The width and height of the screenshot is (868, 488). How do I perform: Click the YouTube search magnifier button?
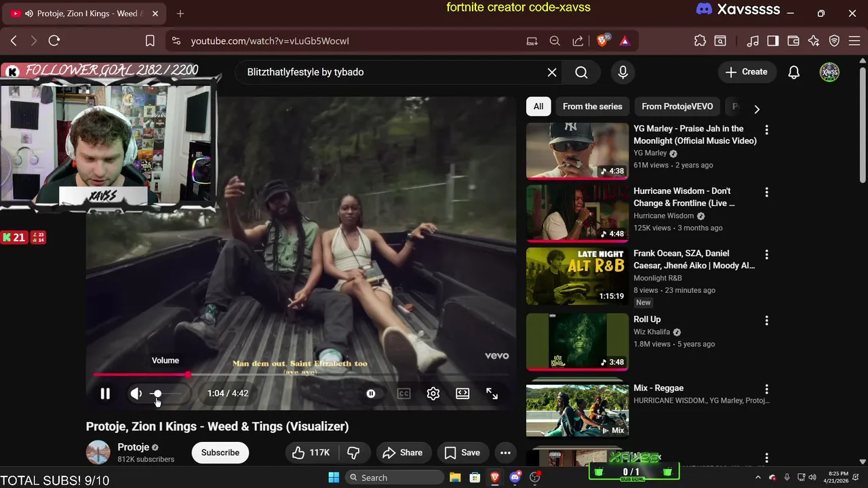click(x=581, y=73)
